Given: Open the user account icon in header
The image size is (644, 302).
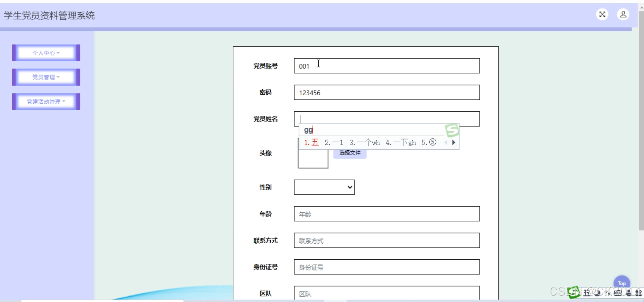Looking at the screenshot, I should pos(623,14).
